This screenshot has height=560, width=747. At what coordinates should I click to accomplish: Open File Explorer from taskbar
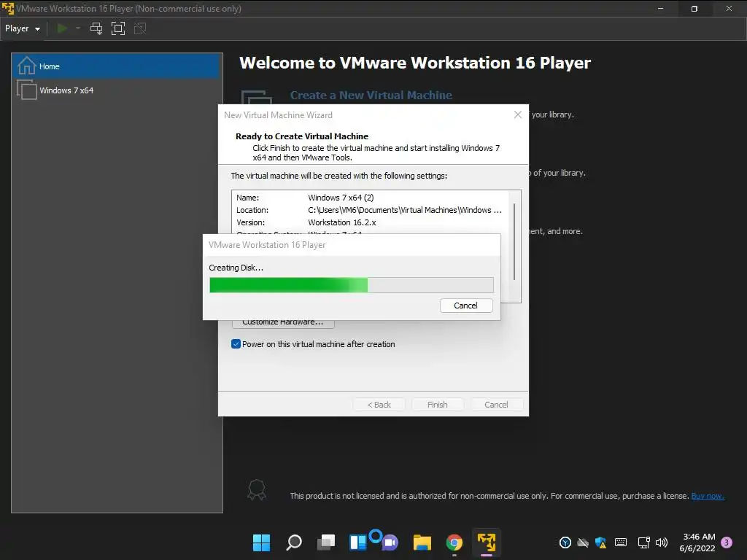pyautogui.click(x=422, y=542)
